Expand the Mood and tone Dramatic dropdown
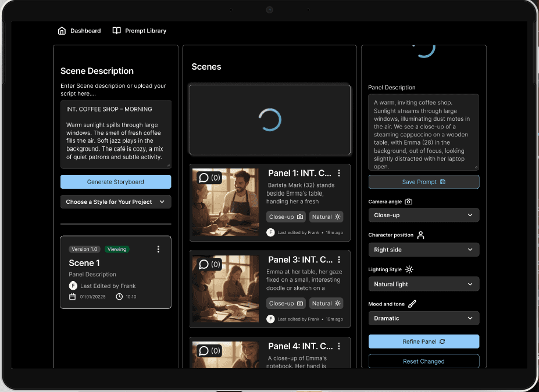This screenshot has width=539, height=392. pos(424,318)
